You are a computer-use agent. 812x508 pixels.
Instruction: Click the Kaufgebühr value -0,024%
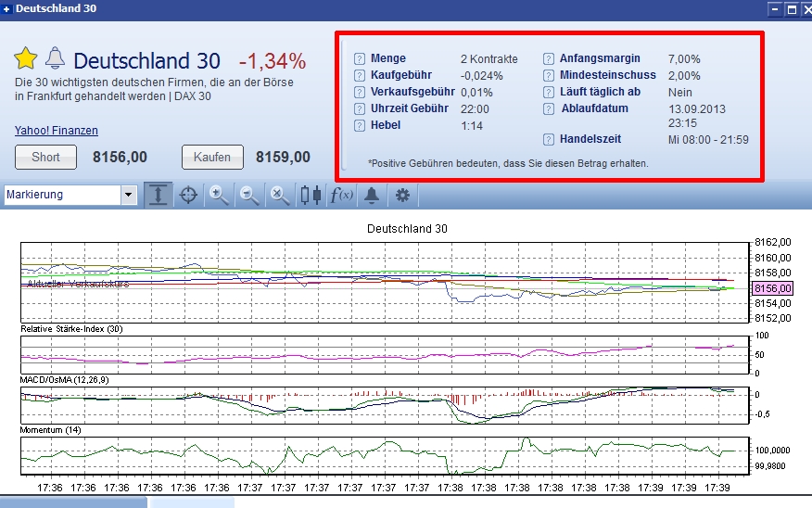tap(482, 76)
